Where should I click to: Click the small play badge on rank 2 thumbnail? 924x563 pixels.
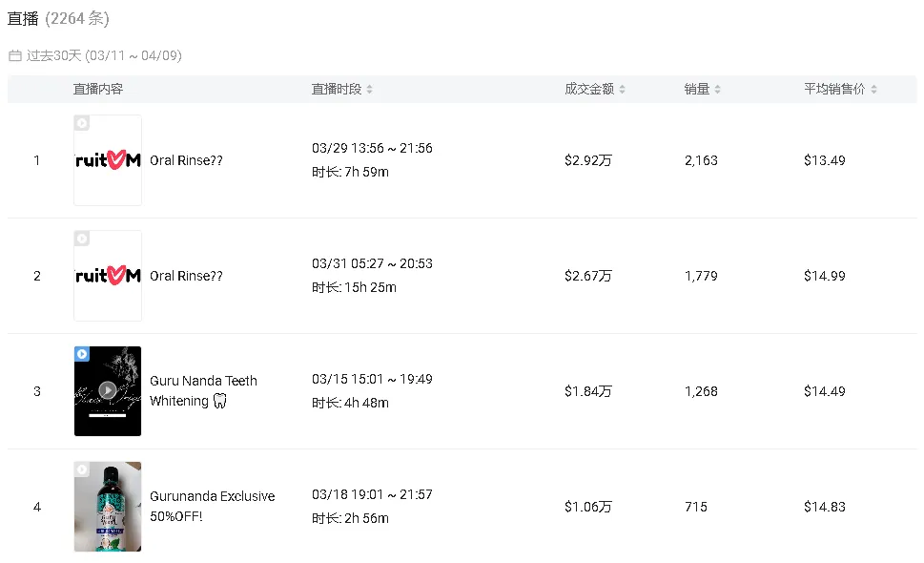82,239
